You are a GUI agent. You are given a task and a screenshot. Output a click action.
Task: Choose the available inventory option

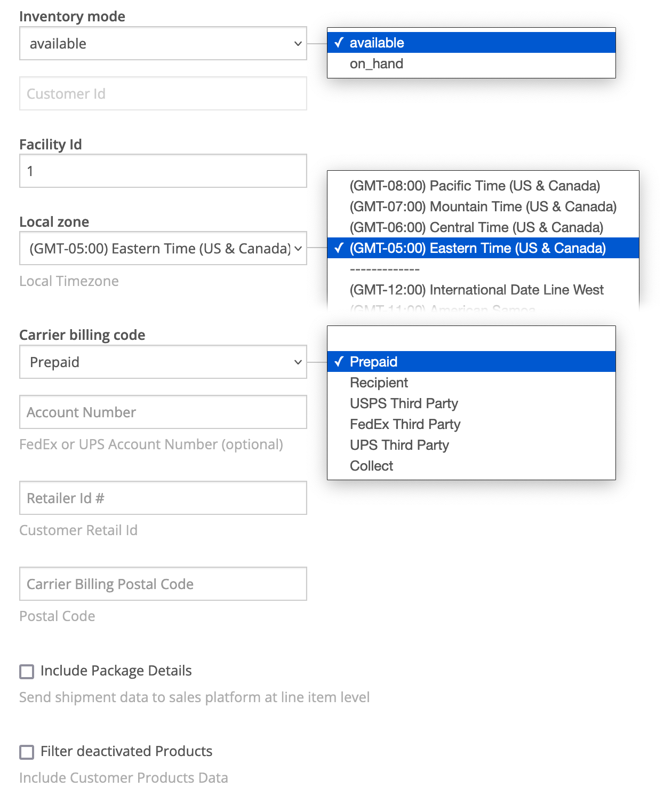click(377, 43)
